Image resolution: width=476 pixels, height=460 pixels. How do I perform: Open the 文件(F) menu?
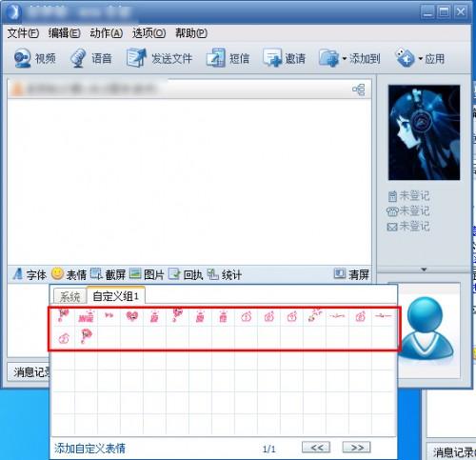coord(23,33)
